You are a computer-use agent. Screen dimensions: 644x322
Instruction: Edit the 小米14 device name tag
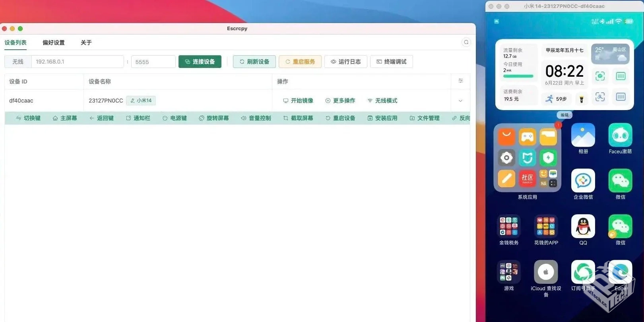pyautogui.click(x=141, y=101)
